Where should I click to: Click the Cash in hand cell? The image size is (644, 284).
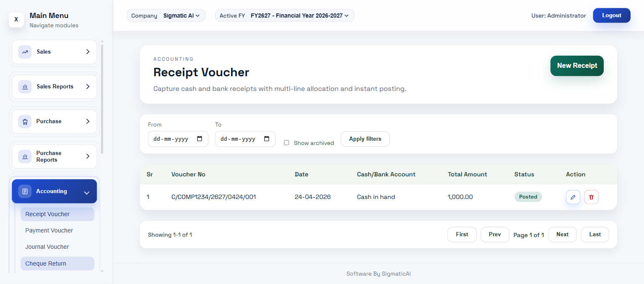coord(376,197)
